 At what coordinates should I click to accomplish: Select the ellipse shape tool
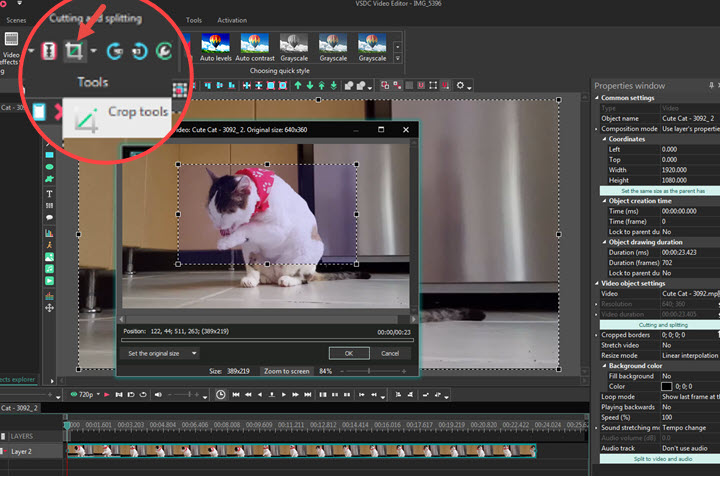point(49,166)
